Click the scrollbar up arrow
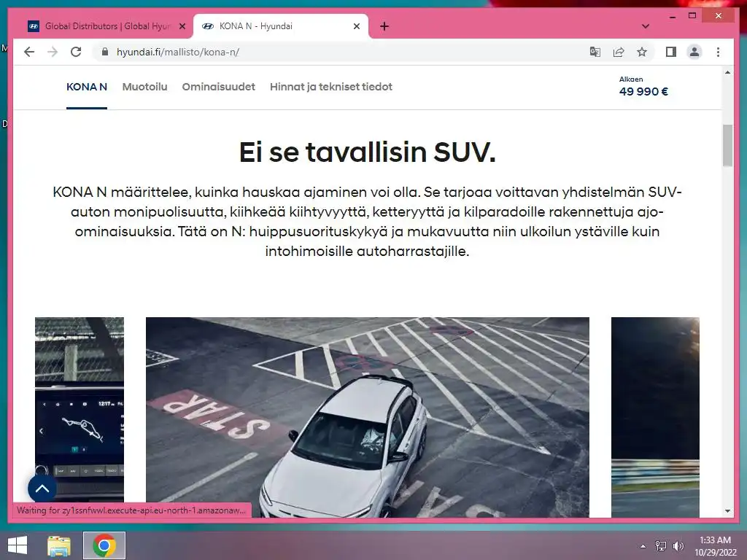This screenshot has height=560, width=747. [x=727, y=72]
